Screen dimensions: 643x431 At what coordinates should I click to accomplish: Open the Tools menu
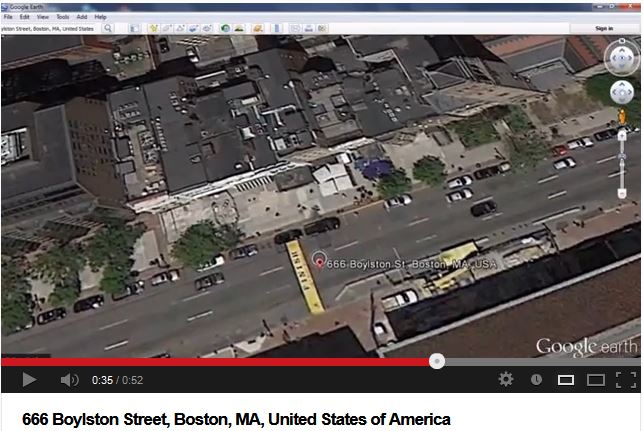click(x=63, y=17)
